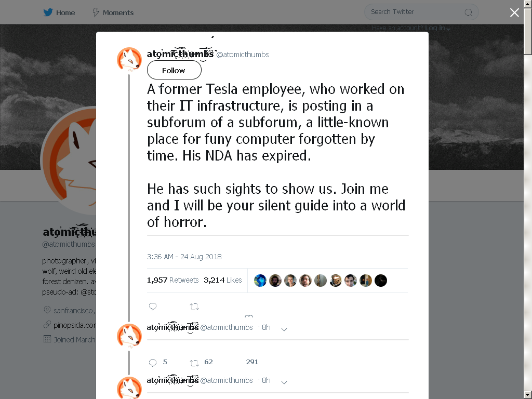Click the fox avatar beside the main tweet
This screenshot has width=532, height=399.
click(x=129, y=60)
